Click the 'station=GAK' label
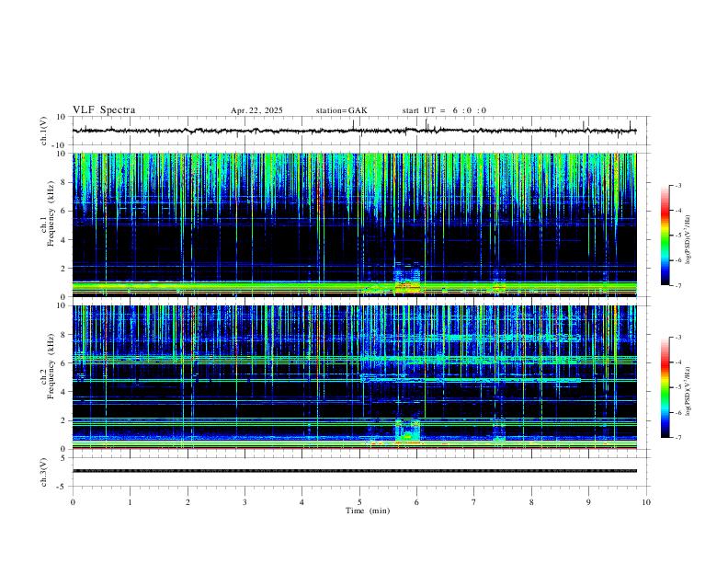 click(341, 110)
